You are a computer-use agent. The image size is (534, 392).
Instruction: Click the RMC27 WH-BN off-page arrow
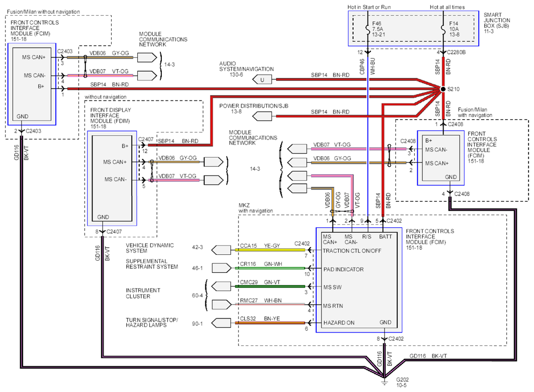coord(222,305)
